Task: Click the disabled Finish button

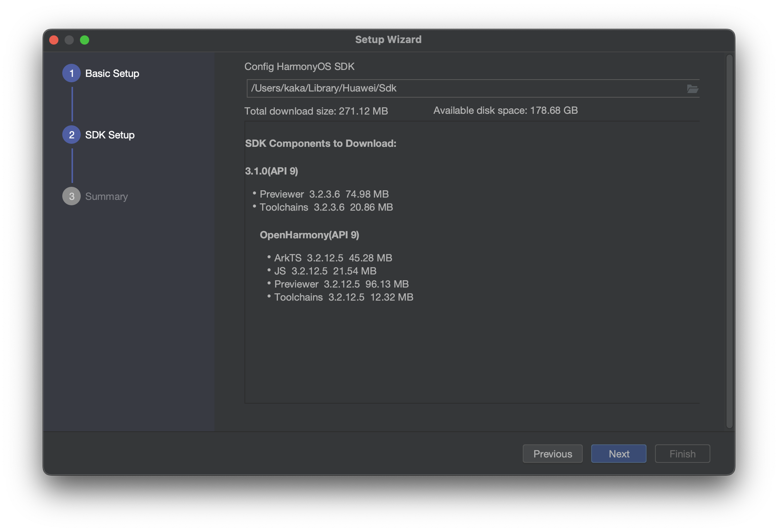Action: (682, 454)
